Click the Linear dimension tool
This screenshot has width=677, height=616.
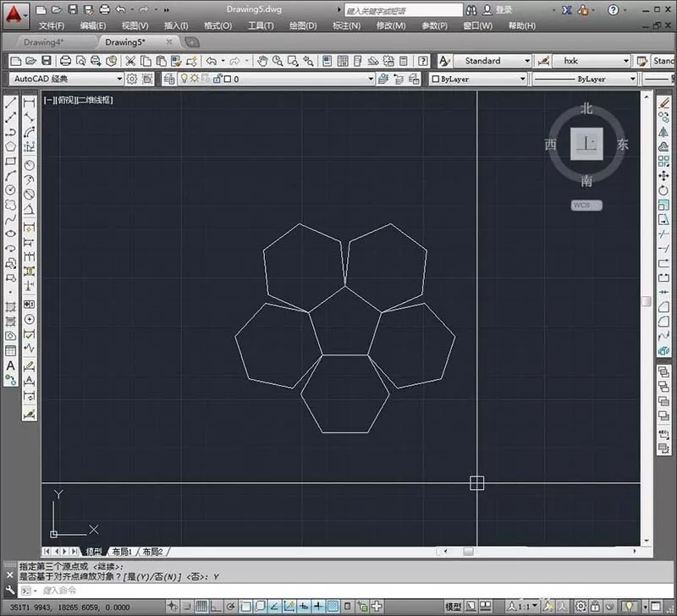click(29, 102)
